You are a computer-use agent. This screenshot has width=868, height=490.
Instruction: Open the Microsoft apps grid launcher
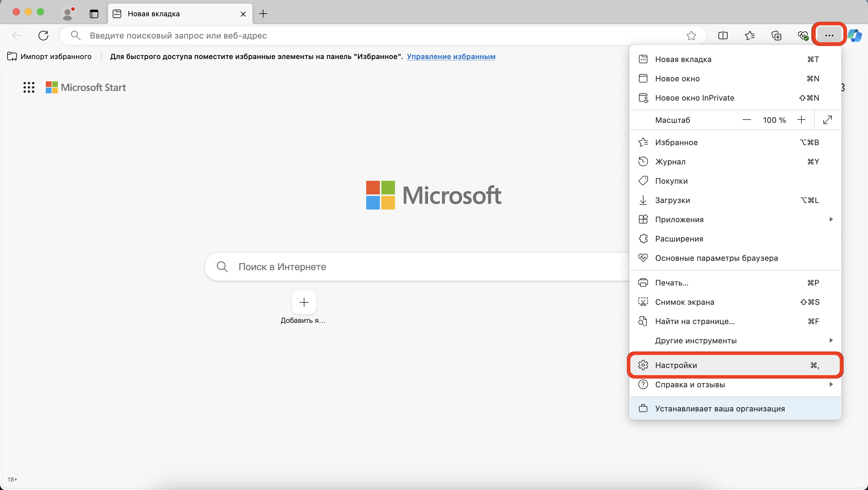[x=29, y=87]
